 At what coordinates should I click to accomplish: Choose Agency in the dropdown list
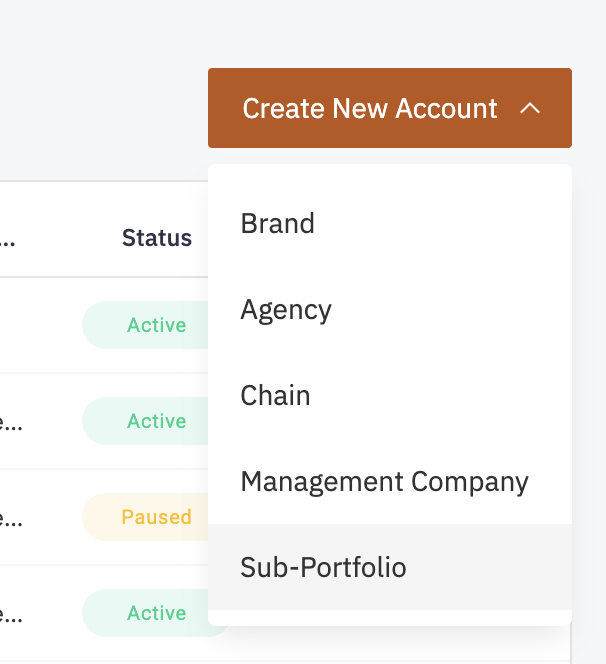click(286, 310)
